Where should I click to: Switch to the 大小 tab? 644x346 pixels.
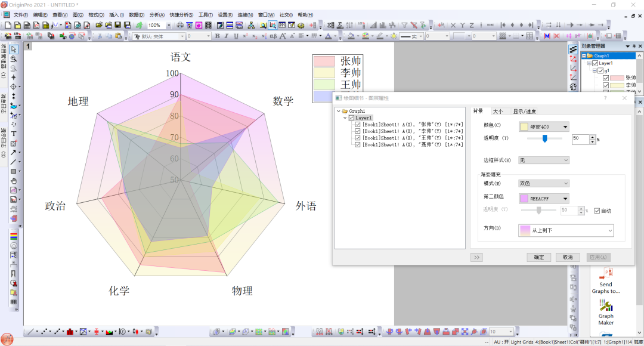[498, 112]
